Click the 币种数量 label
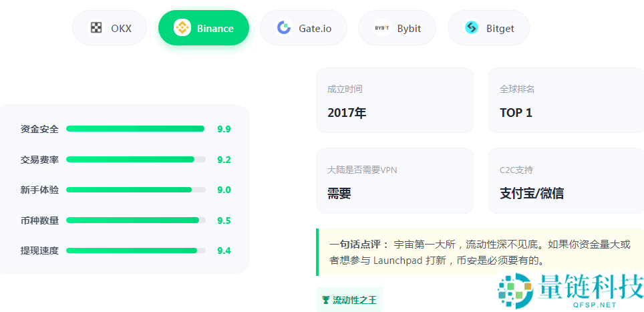Image resolution: width=644 pixels, height=312 pixels. (x=39, y=221)
